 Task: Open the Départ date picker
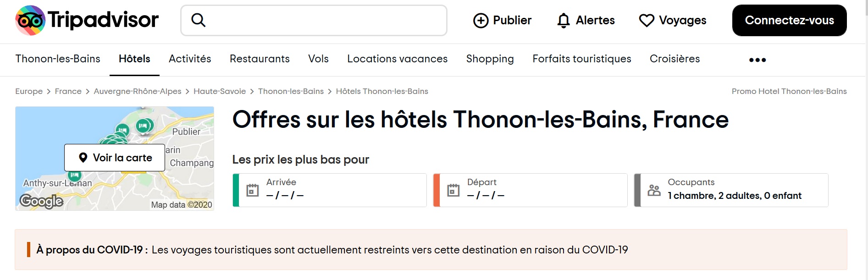[x=531, y=190]
